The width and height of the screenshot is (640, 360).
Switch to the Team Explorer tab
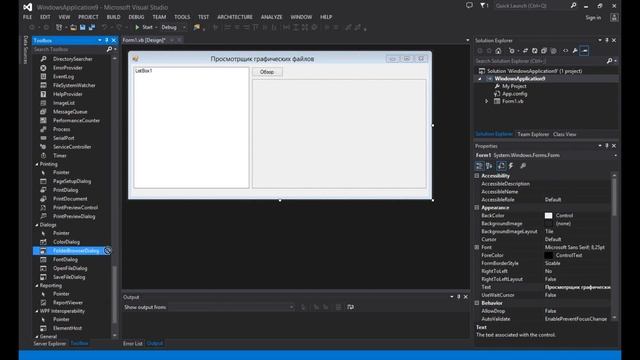point(533,134)
